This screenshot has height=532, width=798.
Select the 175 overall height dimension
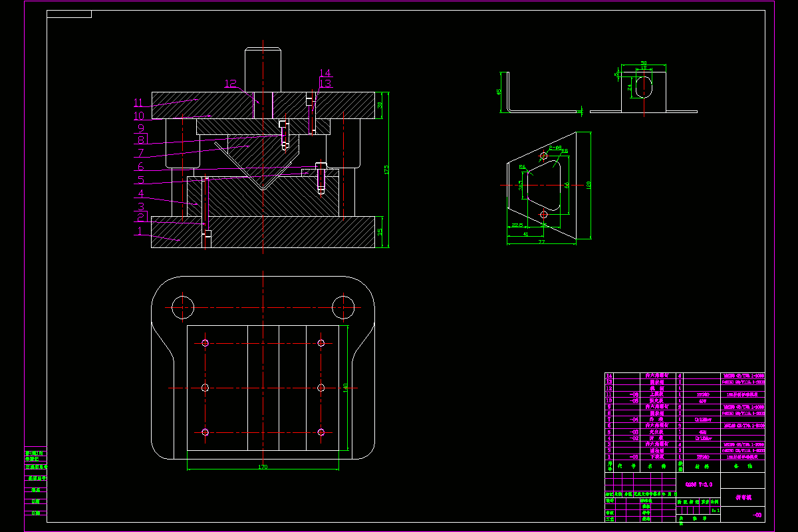tap(386, 170)
